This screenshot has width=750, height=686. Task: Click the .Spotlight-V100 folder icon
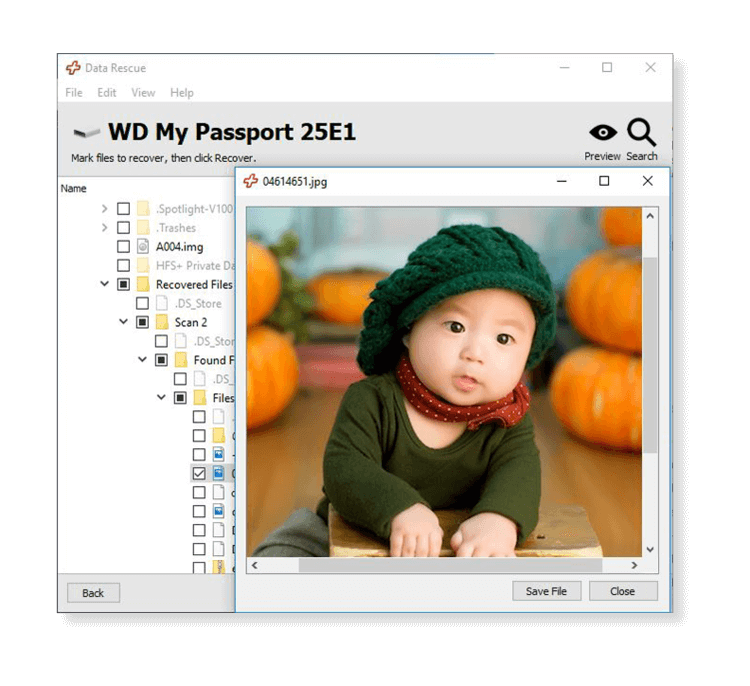tap(142, 208)
